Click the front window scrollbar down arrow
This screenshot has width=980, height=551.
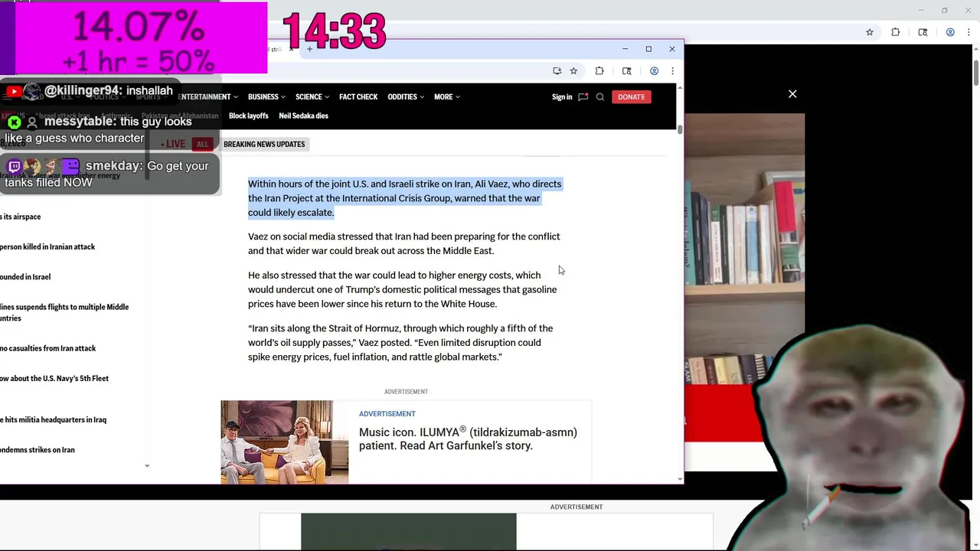pos(679,479)
